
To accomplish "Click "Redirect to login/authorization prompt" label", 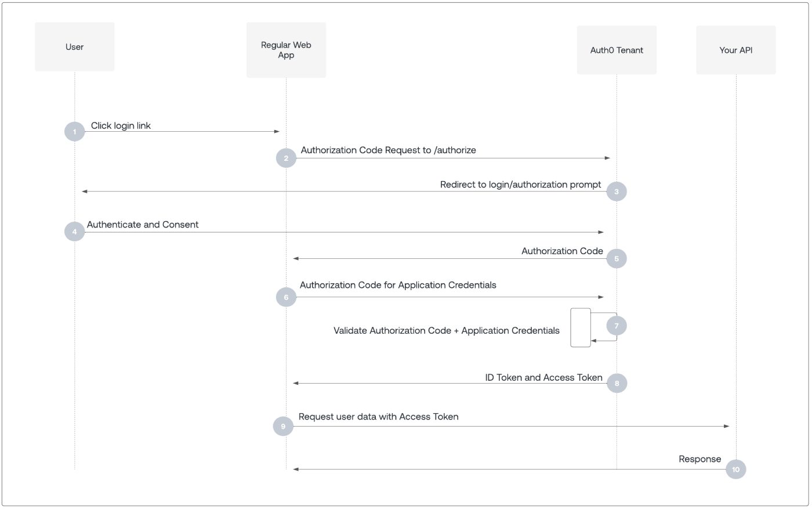I will [x=520, y=185].
